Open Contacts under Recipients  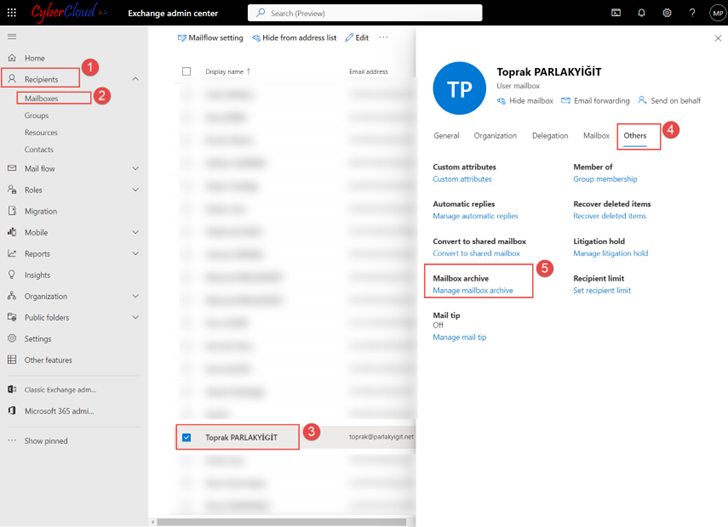[x=39, y=150]
